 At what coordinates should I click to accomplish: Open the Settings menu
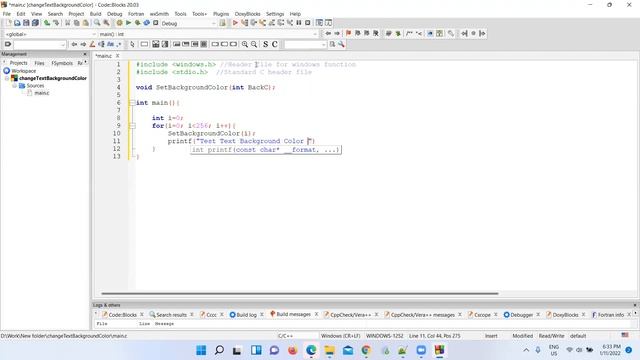(x=275, y=14)
